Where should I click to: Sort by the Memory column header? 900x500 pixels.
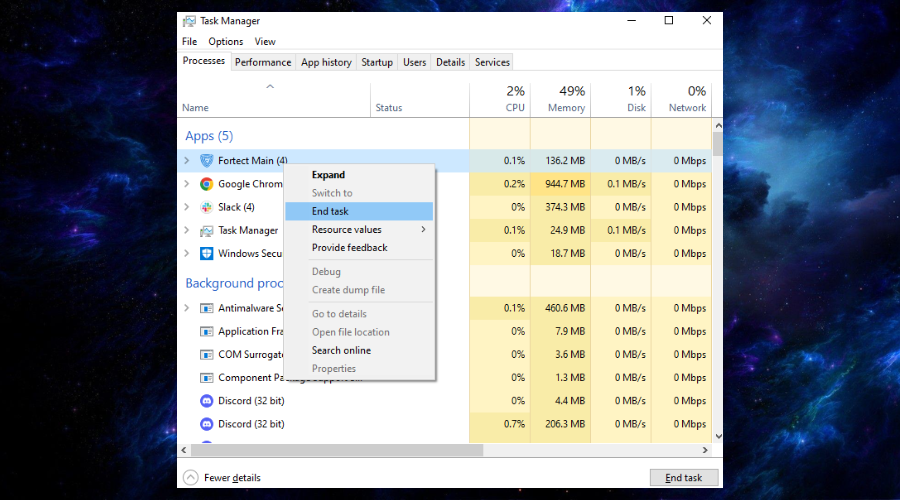(x=560, y=100)
